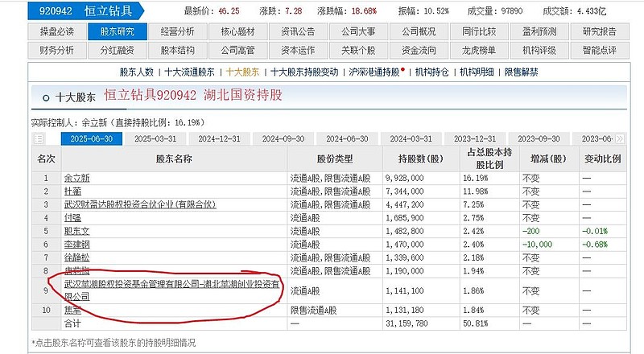Select the 2024-06-30 report date tab
Screen dimensions: 644x354
[347, 139]
